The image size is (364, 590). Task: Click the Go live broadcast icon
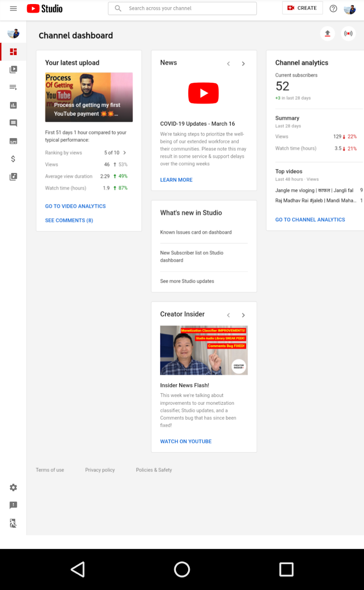(348, 34)
